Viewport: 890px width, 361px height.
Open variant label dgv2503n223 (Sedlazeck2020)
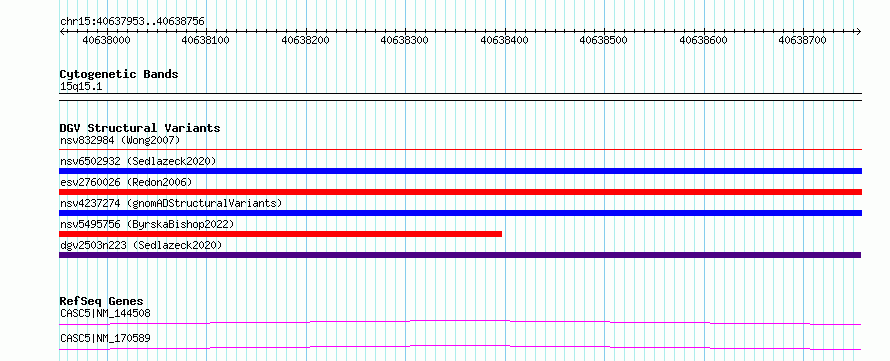[x=141, y=245]
